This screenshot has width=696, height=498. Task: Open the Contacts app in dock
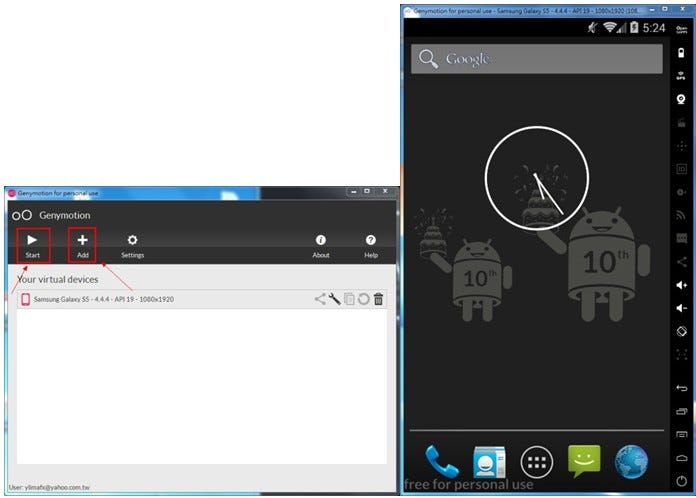[489, 462]
